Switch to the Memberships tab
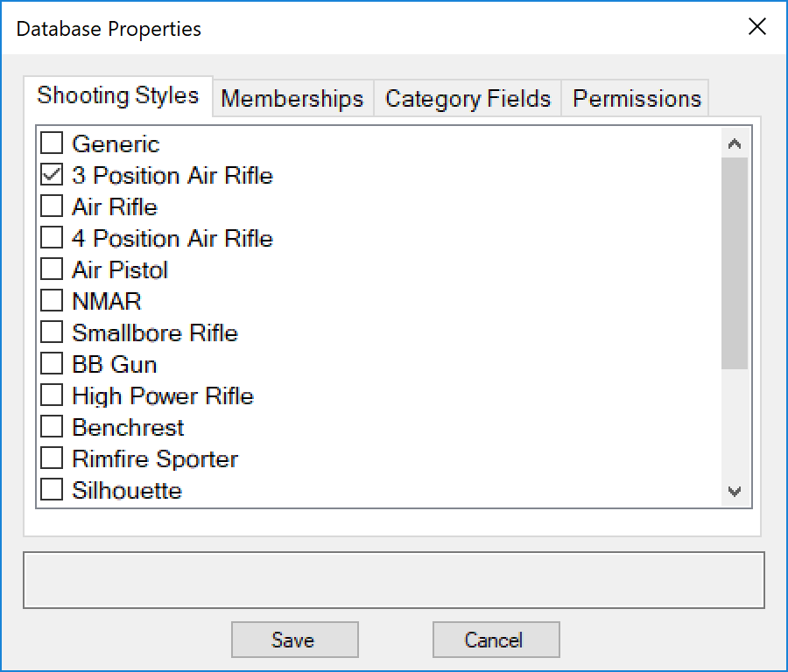 coord(292,98)
